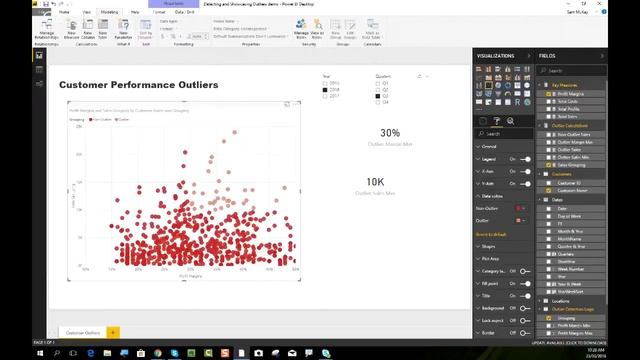Click the Save icon in quick access toolbar
Screen dimensions: 640x360
pos(46,4)
